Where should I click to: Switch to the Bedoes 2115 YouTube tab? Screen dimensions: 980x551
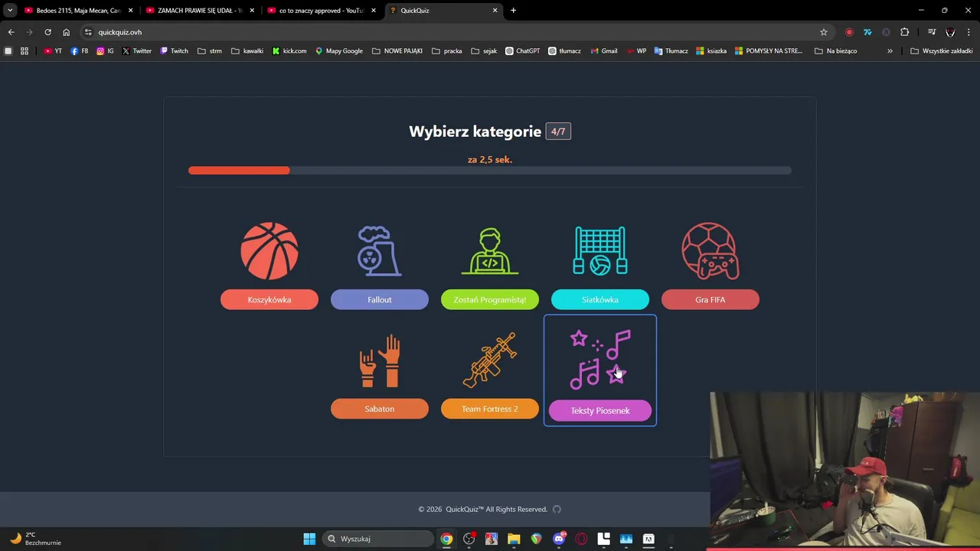[78, 11]
